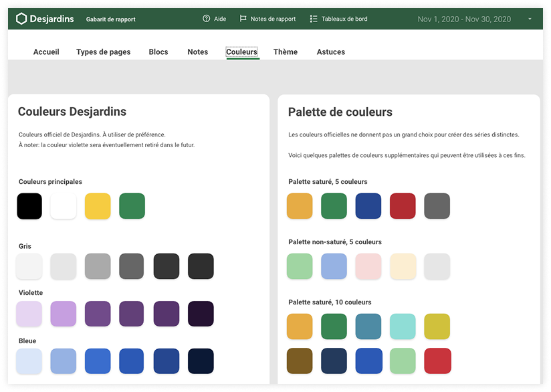The image size is (551, 392).
Task: Expand the date range dropdown arrow
Action: click(530, 19)
